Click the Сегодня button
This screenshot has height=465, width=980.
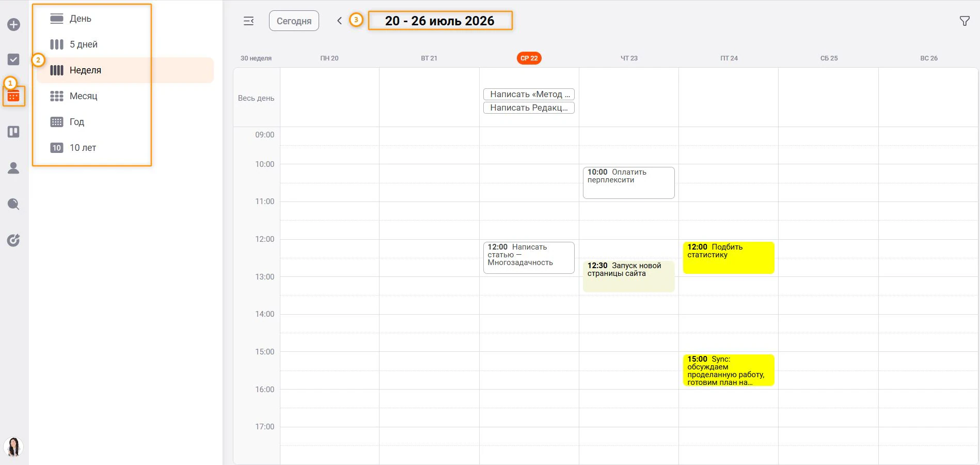[294, 21]
